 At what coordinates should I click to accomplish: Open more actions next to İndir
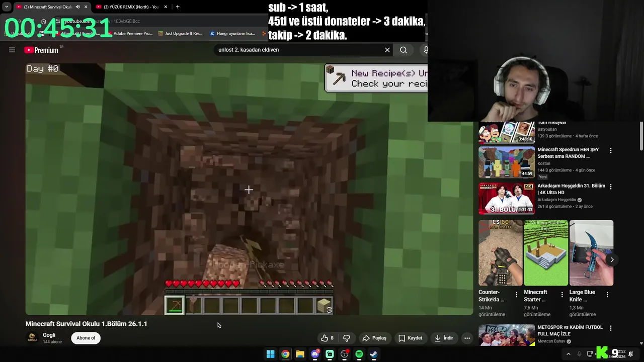tap(467, 338)
